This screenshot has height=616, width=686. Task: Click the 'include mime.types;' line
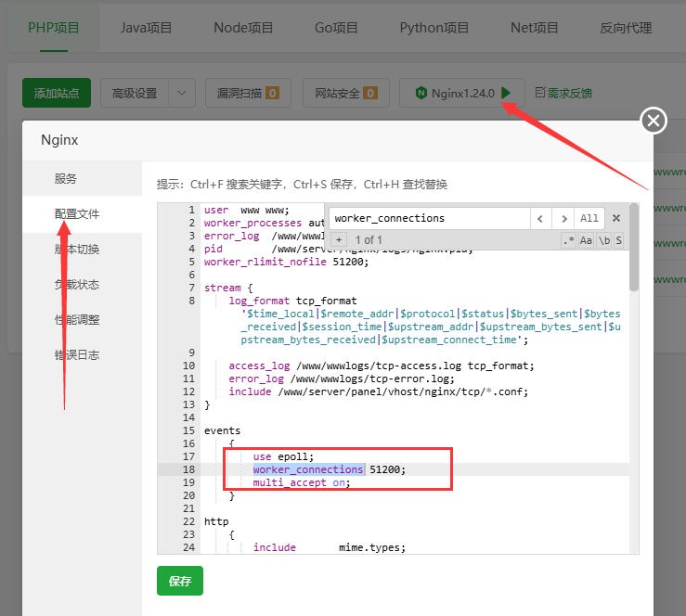point(329,547)
